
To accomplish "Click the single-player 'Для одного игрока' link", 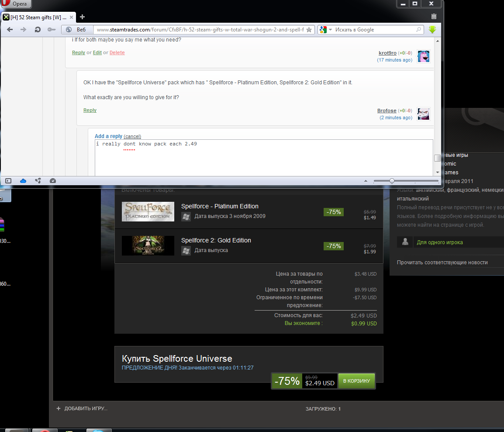I will click(x=440, y=242).
